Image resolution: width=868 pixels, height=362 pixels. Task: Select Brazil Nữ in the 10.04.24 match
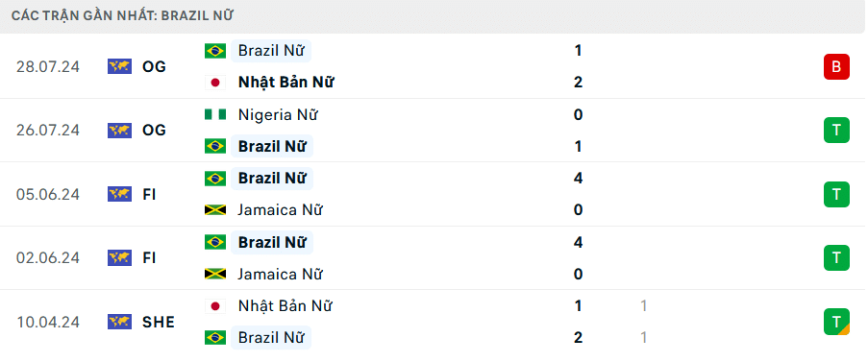tap(271, 338)
